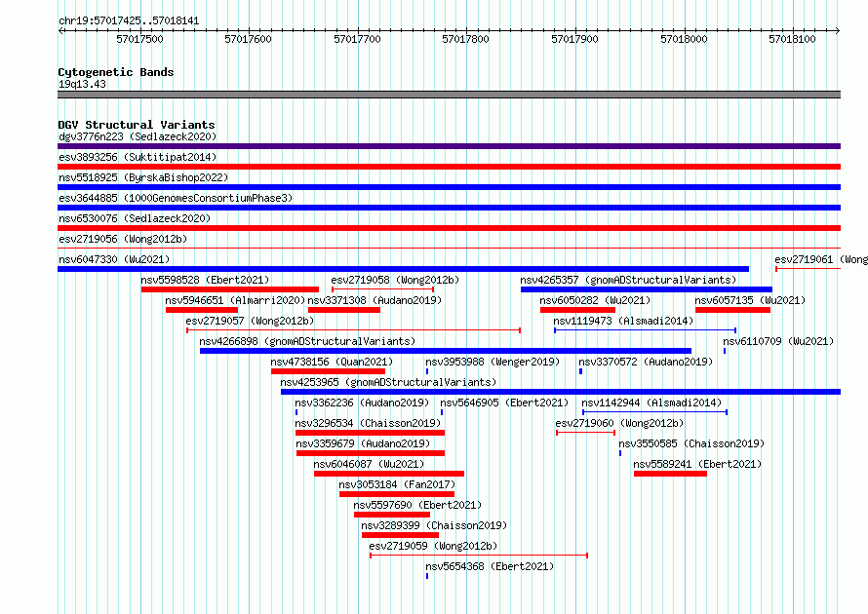The width and height of the screenshot is (868, 614).
Task: Click the nsv5518925 (ByrskaBishop2022) label
Action: tap(143, 177)
